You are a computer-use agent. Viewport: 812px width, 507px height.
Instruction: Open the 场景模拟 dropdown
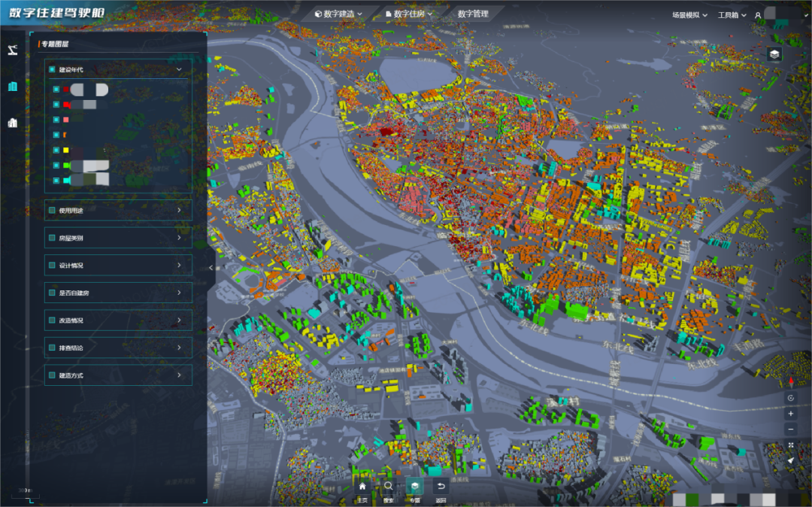(689, 15)
